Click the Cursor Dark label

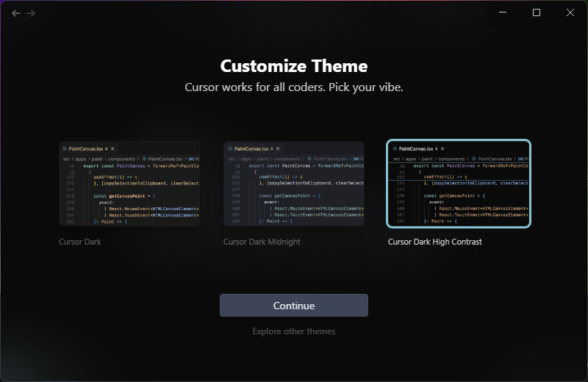(80, 242)
